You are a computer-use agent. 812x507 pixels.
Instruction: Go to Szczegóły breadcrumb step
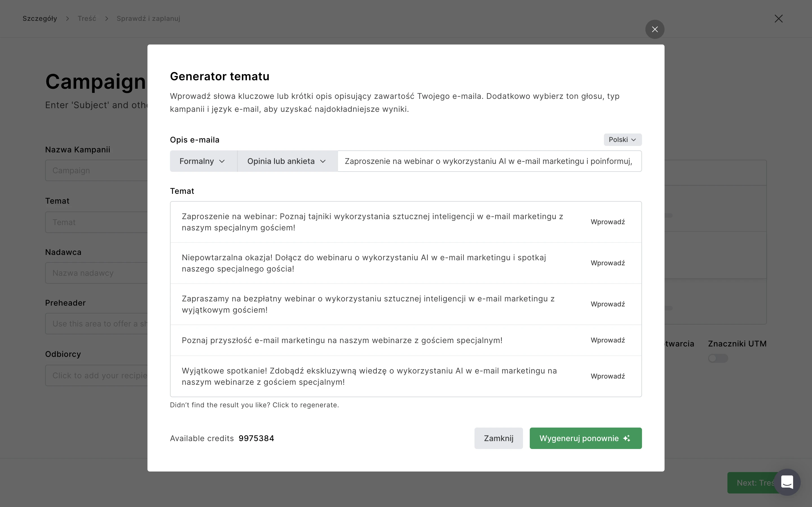tap(39, 19)
